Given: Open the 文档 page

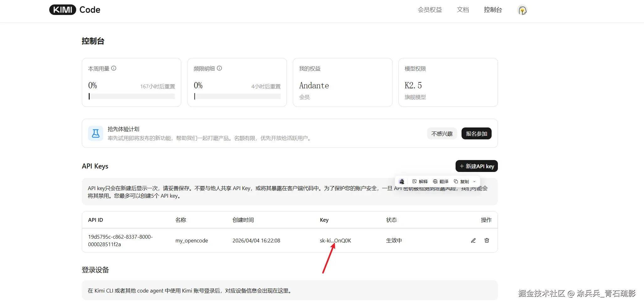Looking at the screenshot, I should (463, 10).
